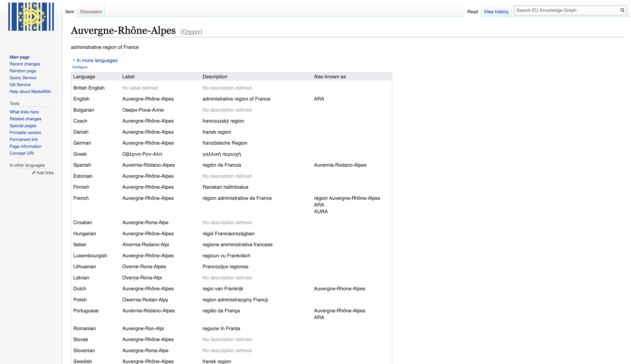
Task: Click Romanian label 'Auvergne-Ron-Alpi'
Action: [x=143, y=329]
